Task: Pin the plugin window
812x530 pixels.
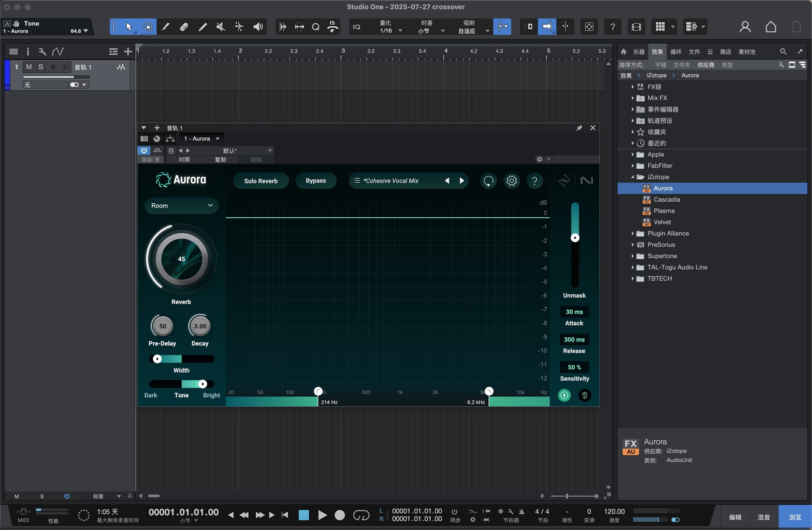Action: 579,128
